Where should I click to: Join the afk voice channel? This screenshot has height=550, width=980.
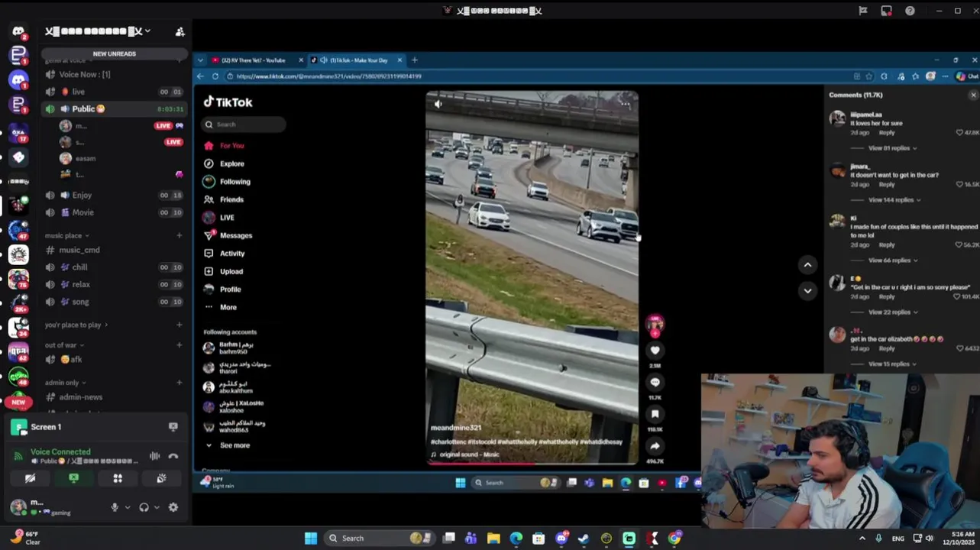coord(115,359)
